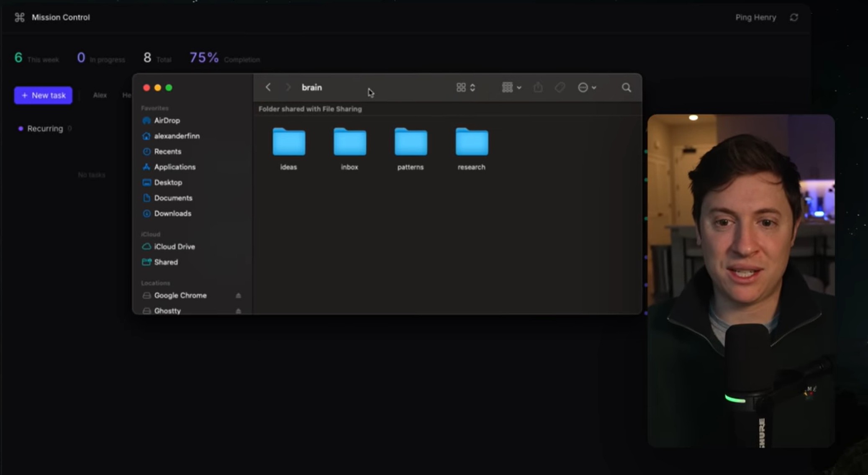Image resolution: width=868 pixels, height=475 pixels.
Task: Click the Mission Control command logo icon
Action: coord(20,18)
